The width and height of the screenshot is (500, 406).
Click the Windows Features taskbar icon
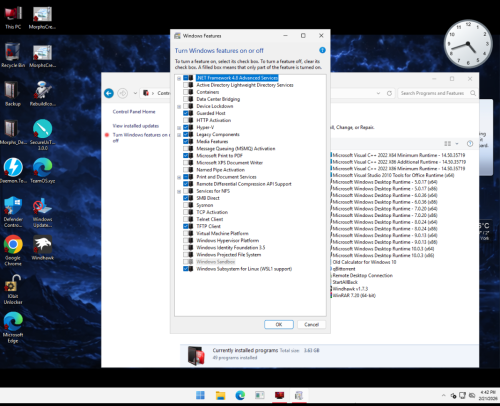pos(299,395)
